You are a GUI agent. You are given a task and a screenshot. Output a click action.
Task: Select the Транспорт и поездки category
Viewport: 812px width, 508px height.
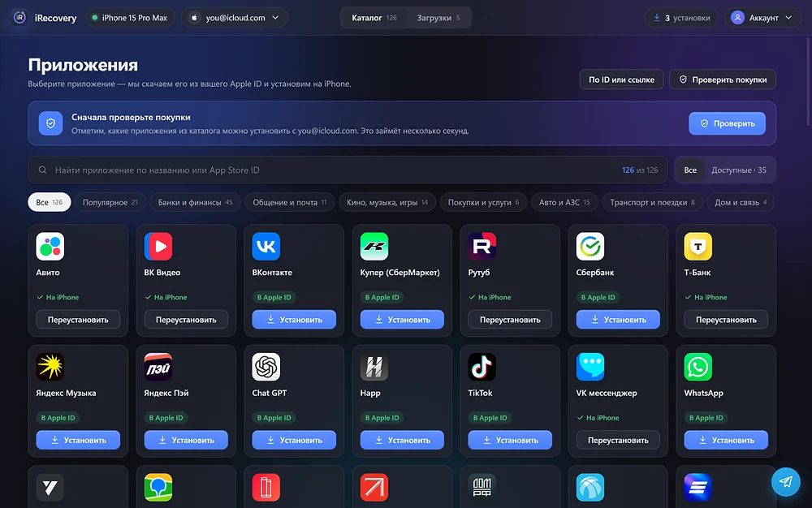[x=653, y=202]
